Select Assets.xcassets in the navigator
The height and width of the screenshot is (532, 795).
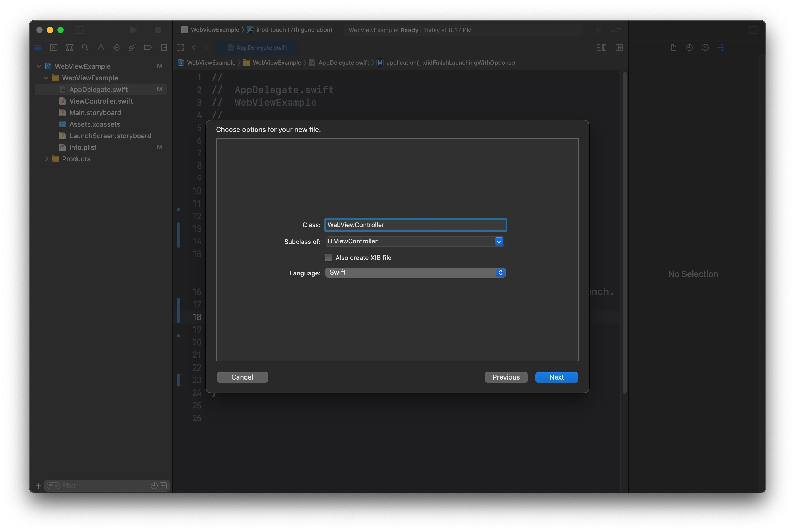click(x=101, y=124)
